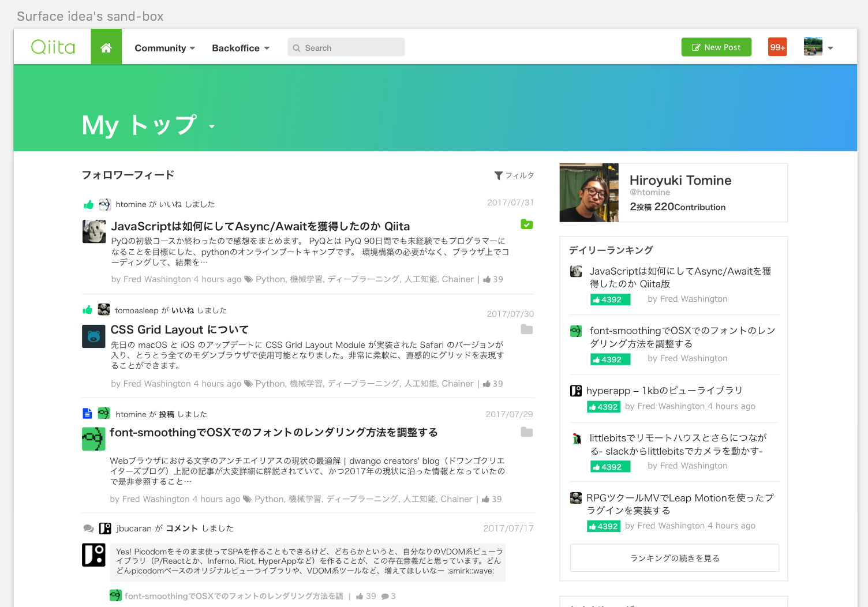Image resolution: width=868 pixels, height=607 pixels.
Task: Click the green home icon
Action: (106, 47)
